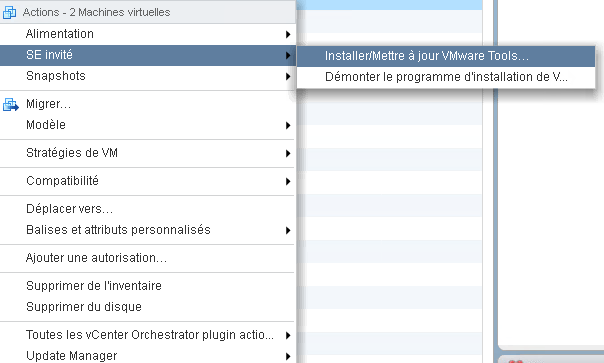Expand the Compatibilité submenu arrow
This screenshot has width=604, height=363.
pos(288,181)
